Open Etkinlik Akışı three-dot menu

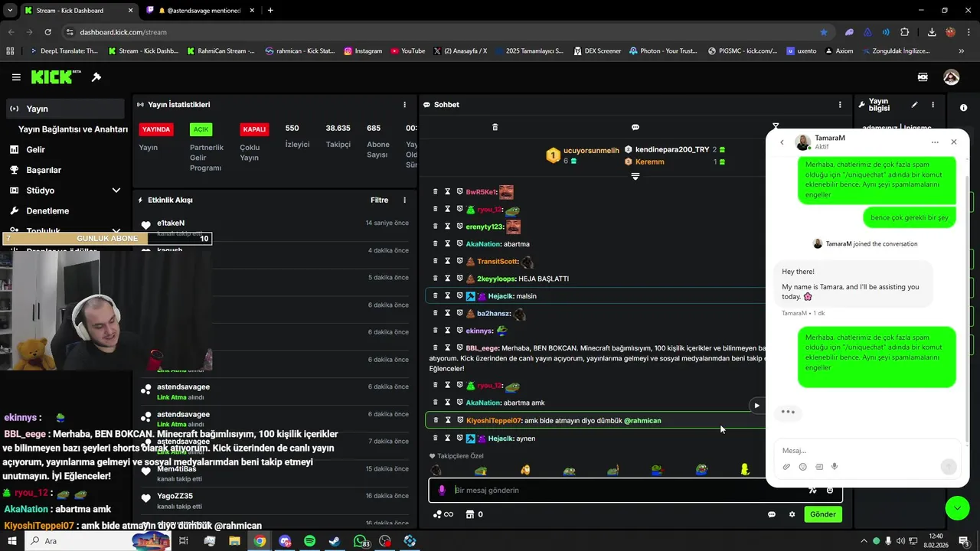click(404, 201)
